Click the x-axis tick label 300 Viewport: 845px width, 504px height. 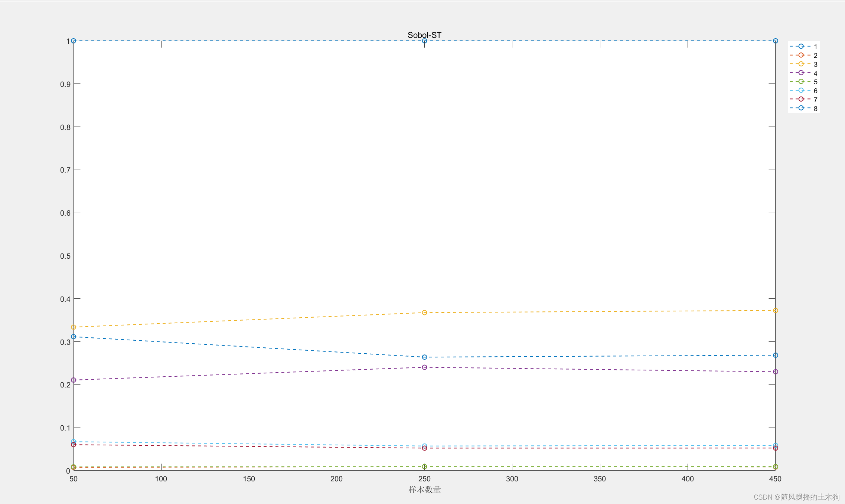coord(512,479)
